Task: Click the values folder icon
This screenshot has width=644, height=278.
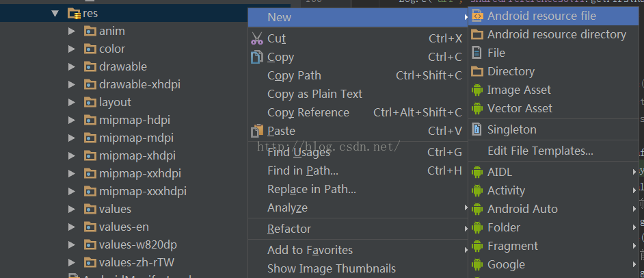Action: 90,209
